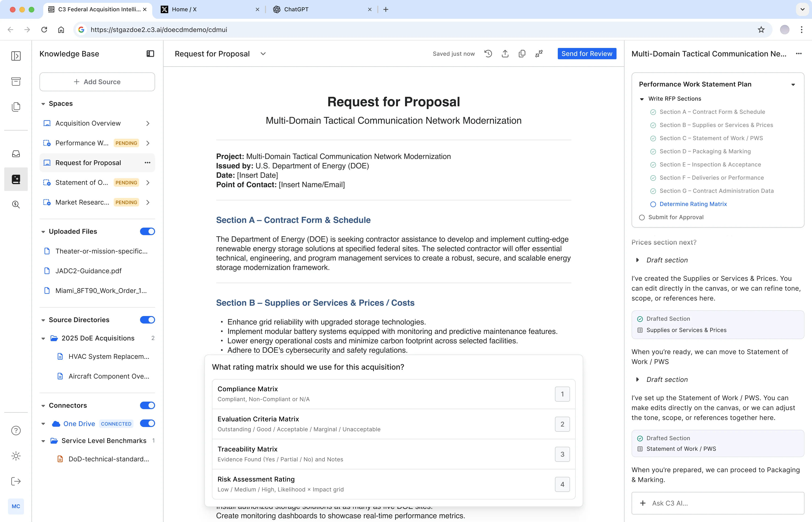Screen dimensions: 812x522
Task: Select Section C – Statement of Work / PWS step
Action: click(x=711, y=138)
